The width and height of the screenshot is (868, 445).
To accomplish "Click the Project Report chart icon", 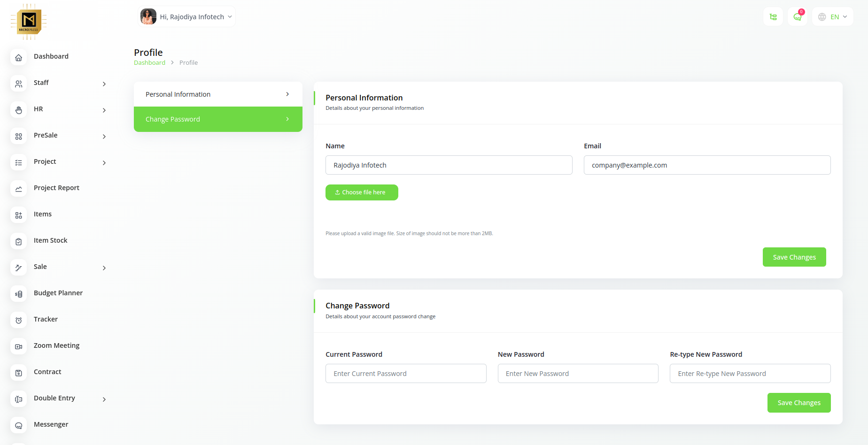I will tap(19, 189).
